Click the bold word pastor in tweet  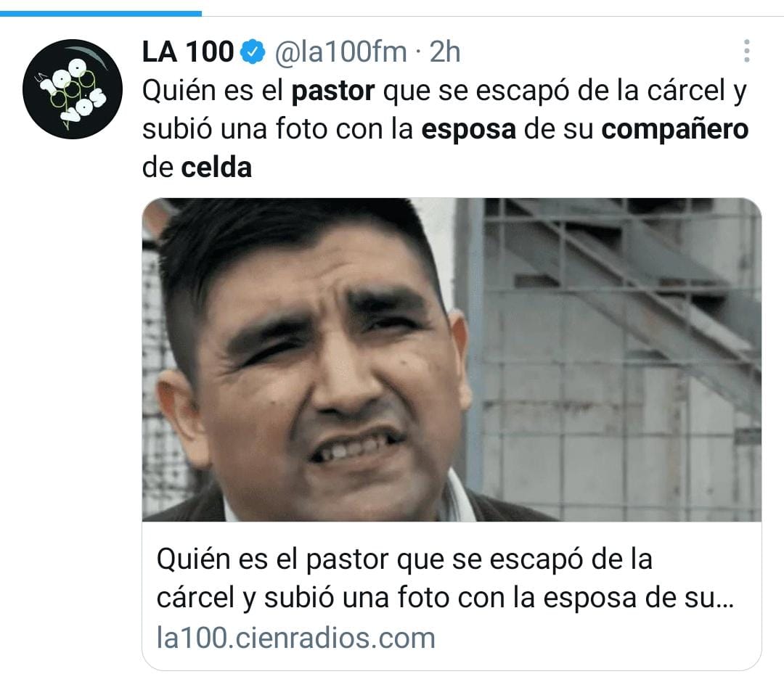[x=333, y=91]
